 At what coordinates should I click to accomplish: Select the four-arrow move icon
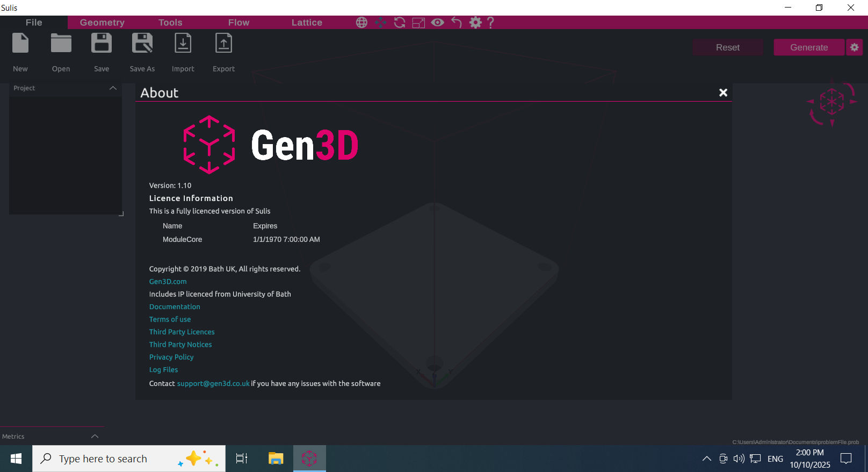tap(381, 23)
